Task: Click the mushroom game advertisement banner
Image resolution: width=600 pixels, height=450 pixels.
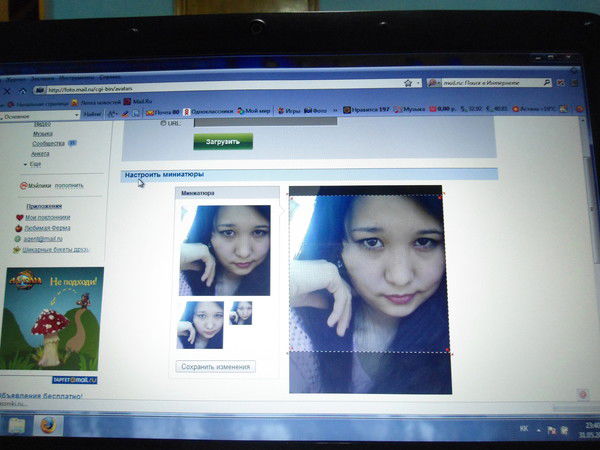Action: (x=53, y=320)
